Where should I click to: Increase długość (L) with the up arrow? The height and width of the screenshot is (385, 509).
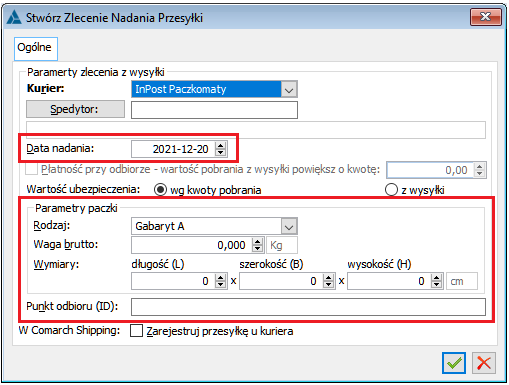[x=221, y=277]
